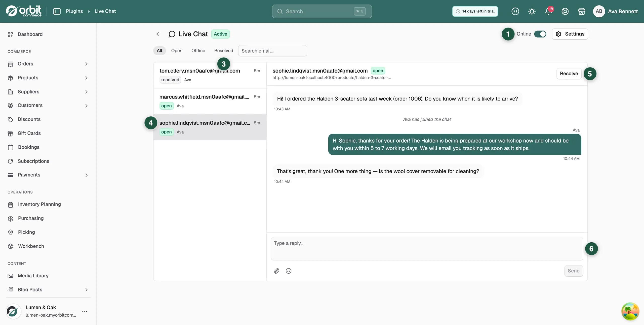Click the Active status badge
Image resolution: width=644 pixels, height=325 pixels.
[220, 34]
